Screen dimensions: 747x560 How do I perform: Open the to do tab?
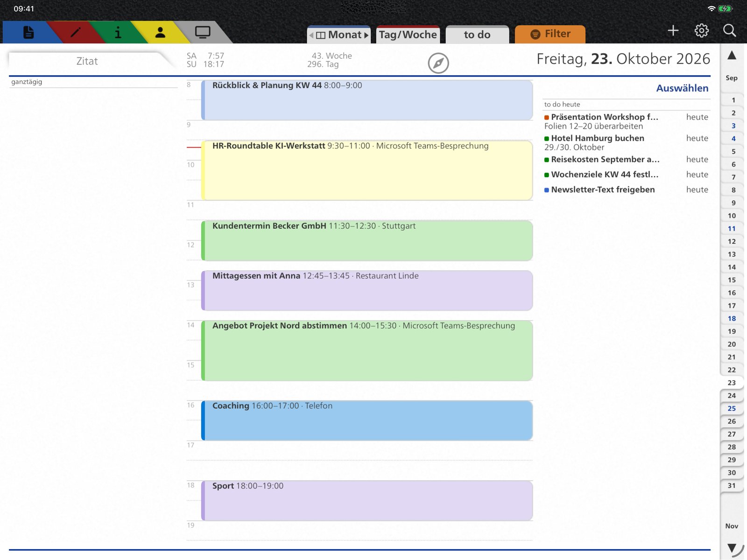pyautogui.click(x=477, y=35)
